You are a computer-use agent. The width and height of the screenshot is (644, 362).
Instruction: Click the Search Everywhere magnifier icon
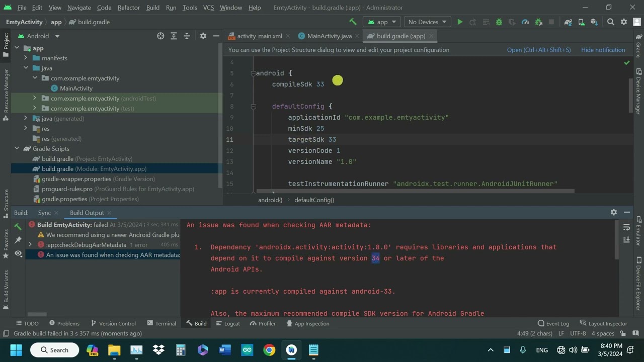[611, 22]
